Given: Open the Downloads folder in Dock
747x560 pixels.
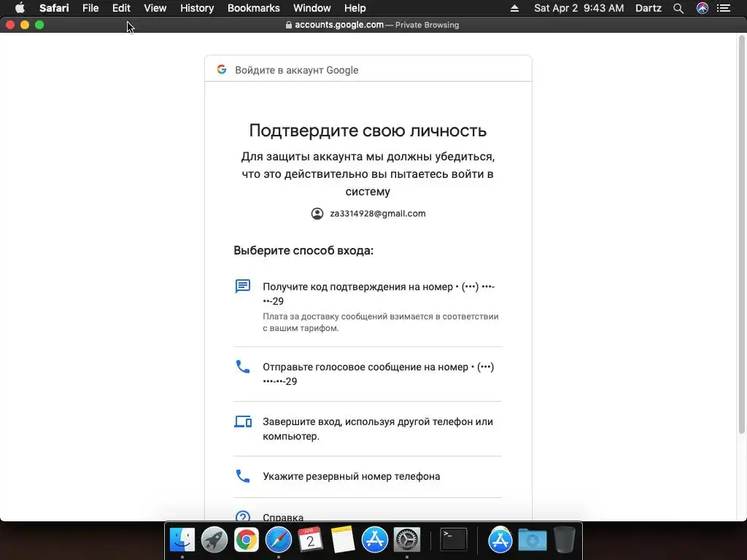Looking at the screenshot, I should click(x=532, y=540).
